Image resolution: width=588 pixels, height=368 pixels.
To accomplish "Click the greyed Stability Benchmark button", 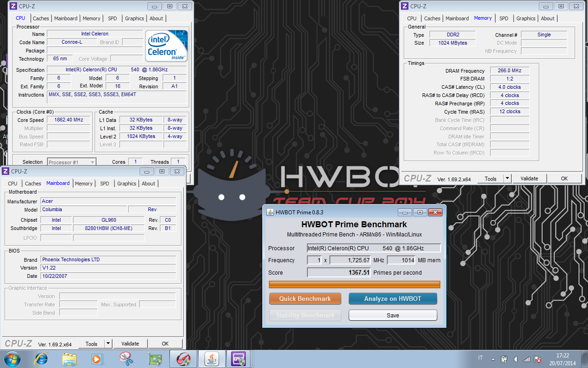I will [305, 315].
